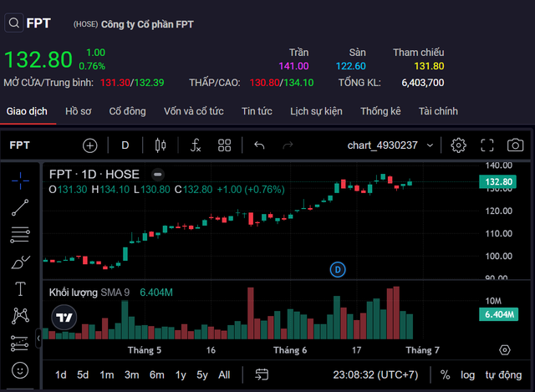Toggle auto scale 'tự động'
Viewport: 535px width, 392px height.
click(x=503, y=374)
